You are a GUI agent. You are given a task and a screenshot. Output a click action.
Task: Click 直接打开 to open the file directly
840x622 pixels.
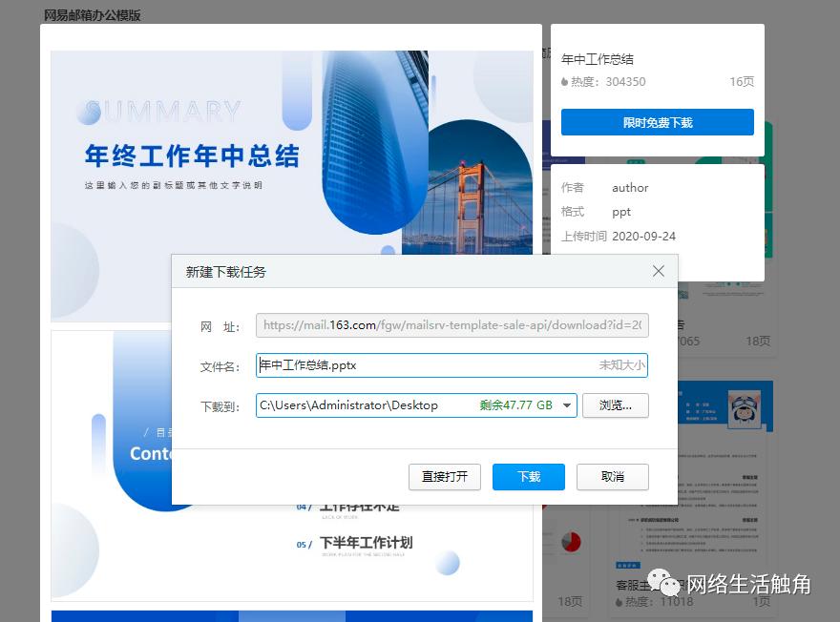[x=445, y=477]
